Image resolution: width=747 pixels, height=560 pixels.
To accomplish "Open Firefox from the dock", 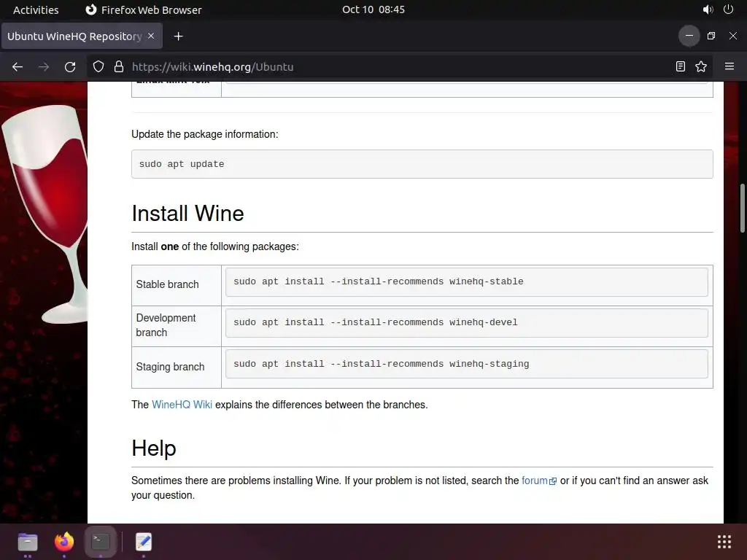I will 64,542.
